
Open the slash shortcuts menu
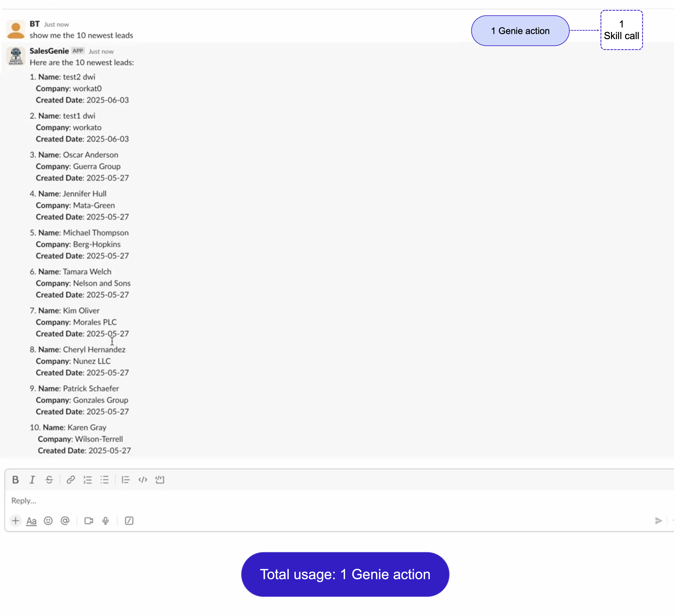(129, 521)
